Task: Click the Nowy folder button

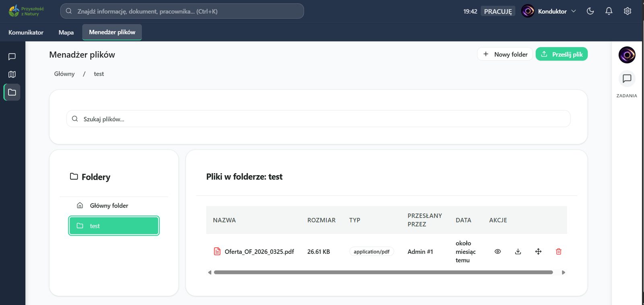Action: pos(505,54)
